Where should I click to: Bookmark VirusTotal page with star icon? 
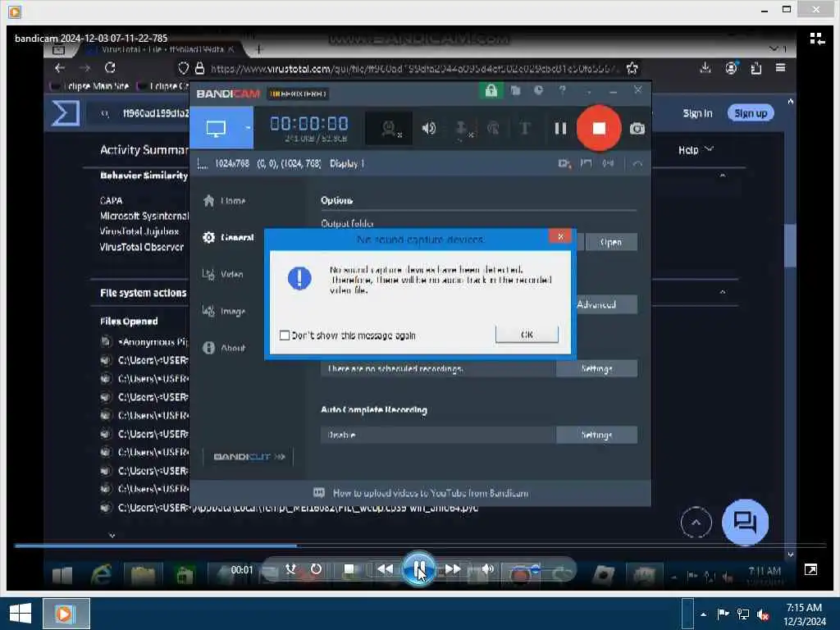point(632,68)
